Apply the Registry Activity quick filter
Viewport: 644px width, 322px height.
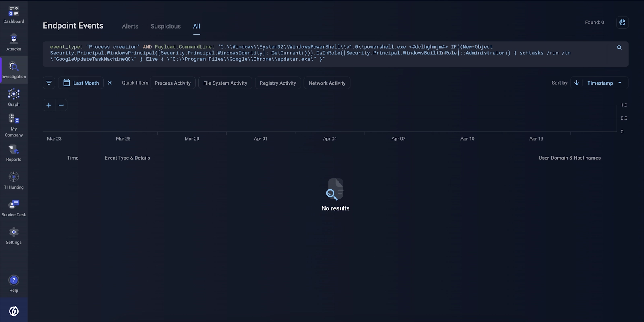[x=278, y=83]
